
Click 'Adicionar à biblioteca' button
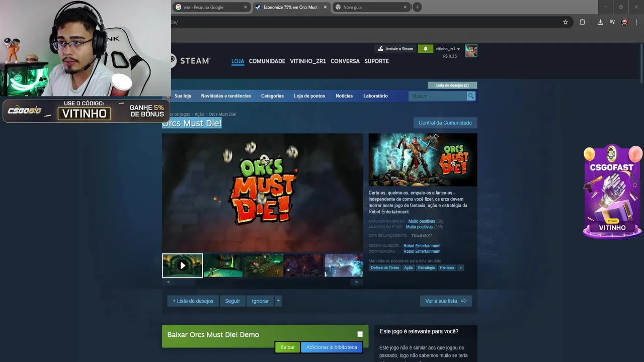tap(332, 347)
